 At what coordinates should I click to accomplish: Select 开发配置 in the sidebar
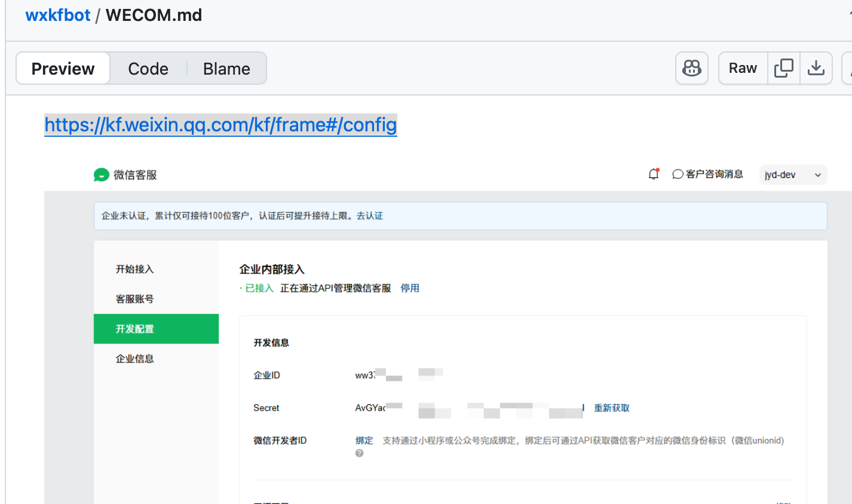coord(157,329)
